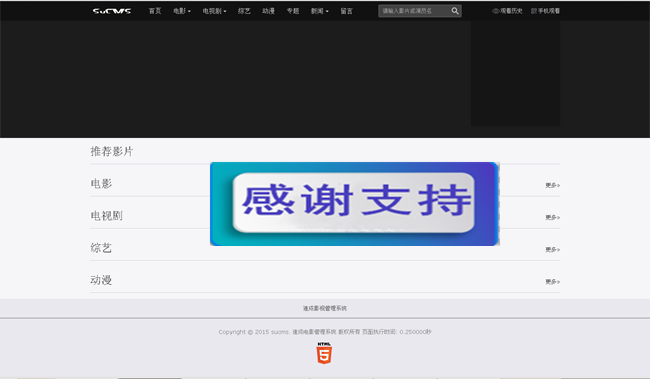The height and width of the screenshot is (379, 650).
Task: Click the 动漫 section heading
Action: coord(101,280)
